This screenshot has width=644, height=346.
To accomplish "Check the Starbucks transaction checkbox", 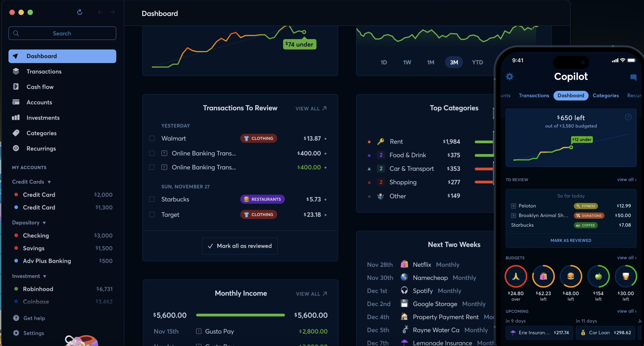I will pyautogui.click(x=152, y=199).
